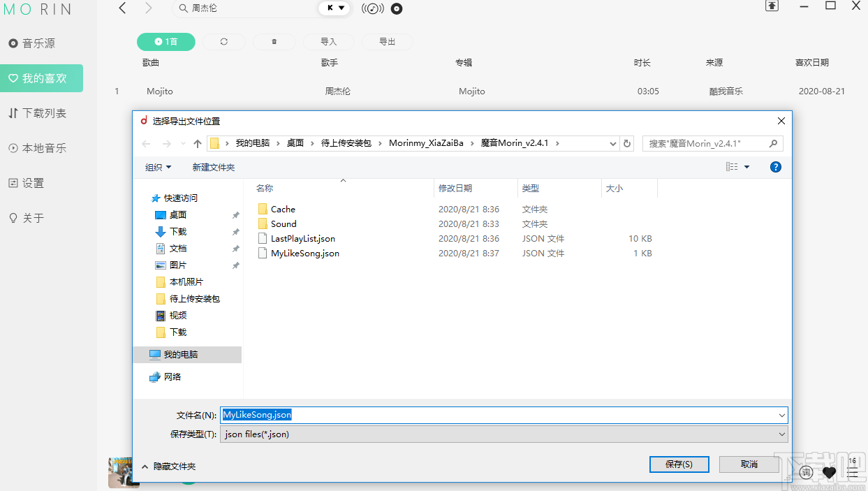Click the blue help icon
The height and width of the screenshot is (491, 868).
point(775,167)
